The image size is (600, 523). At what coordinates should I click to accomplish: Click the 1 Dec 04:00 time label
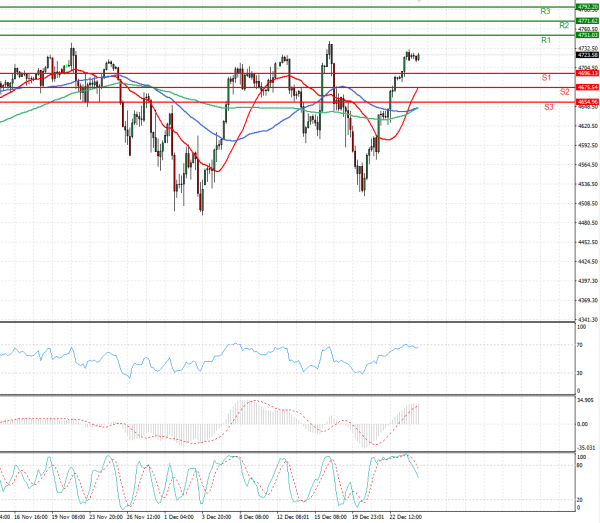click(x=179, y=517)
